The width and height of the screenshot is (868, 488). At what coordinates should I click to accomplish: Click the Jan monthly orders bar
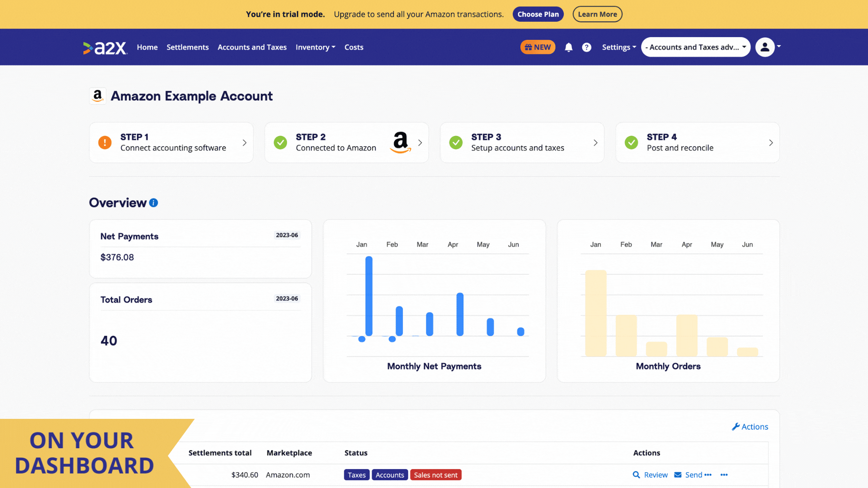click(595, 313)
